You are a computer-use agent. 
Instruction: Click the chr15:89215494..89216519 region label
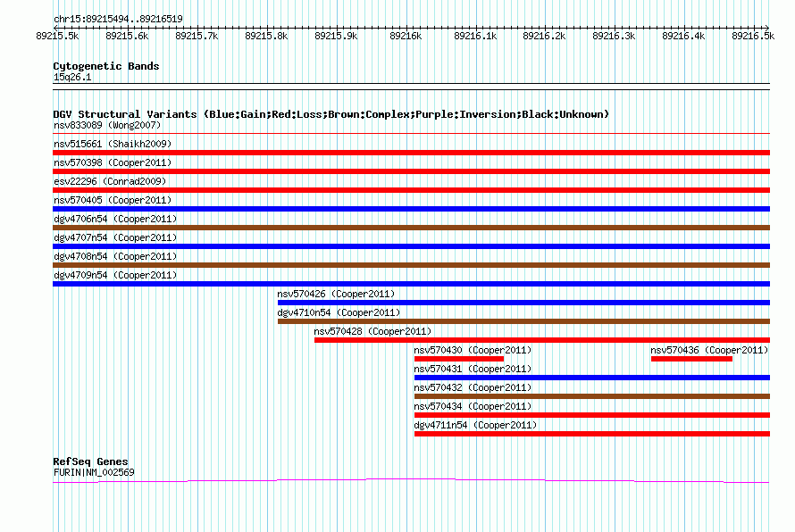[118, 20]
